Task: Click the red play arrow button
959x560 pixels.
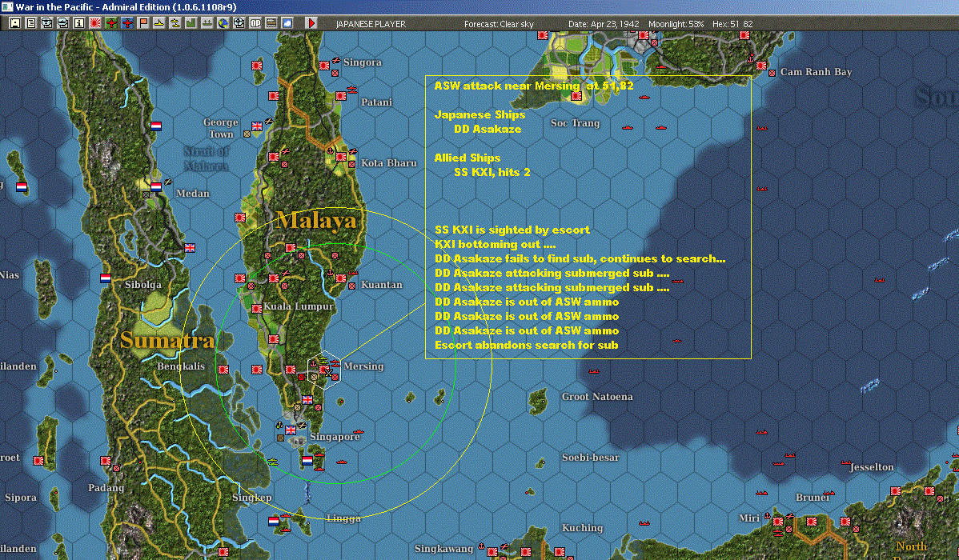Action: point(311,23)
